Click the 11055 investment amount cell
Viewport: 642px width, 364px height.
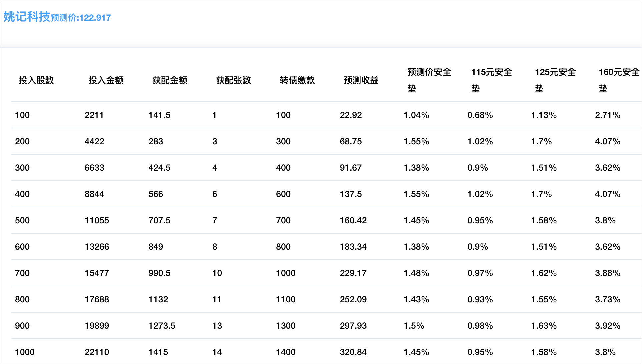click(x=97, y=220)
